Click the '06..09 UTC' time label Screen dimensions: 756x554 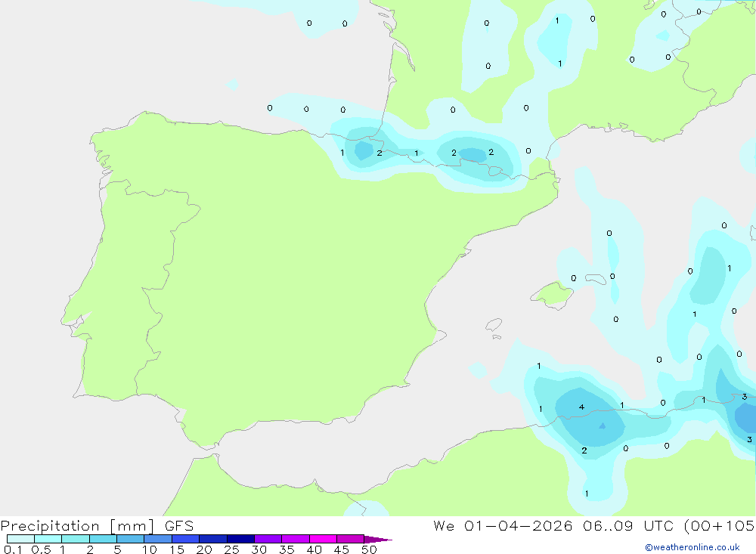point(629,525)
